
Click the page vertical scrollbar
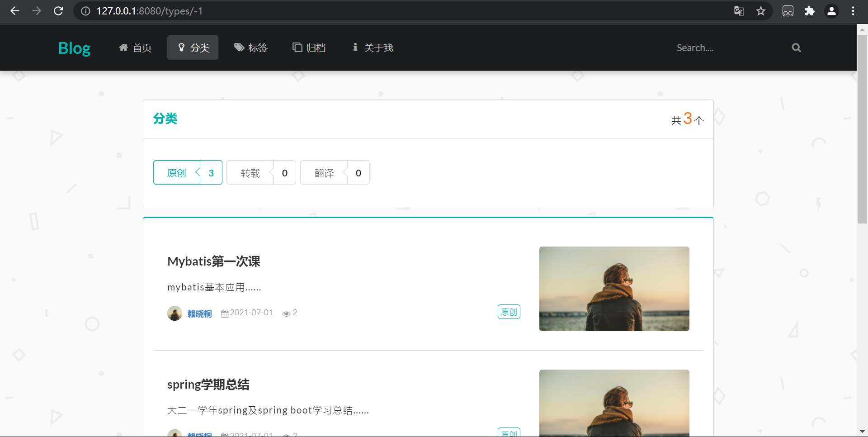pyautogui.click(x=862, y=129)
